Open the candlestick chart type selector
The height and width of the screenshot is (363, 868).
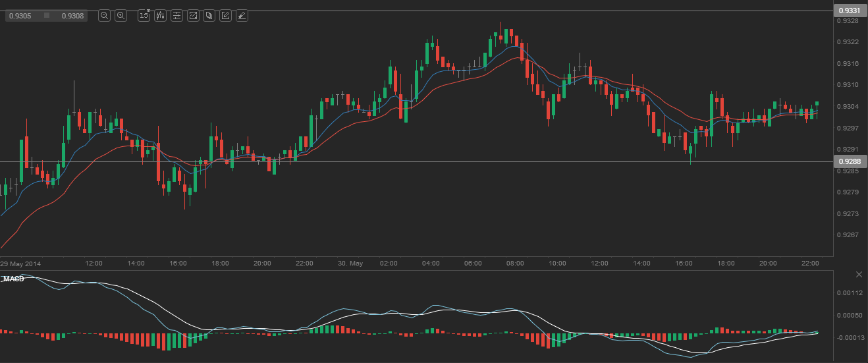click(160, 16)
